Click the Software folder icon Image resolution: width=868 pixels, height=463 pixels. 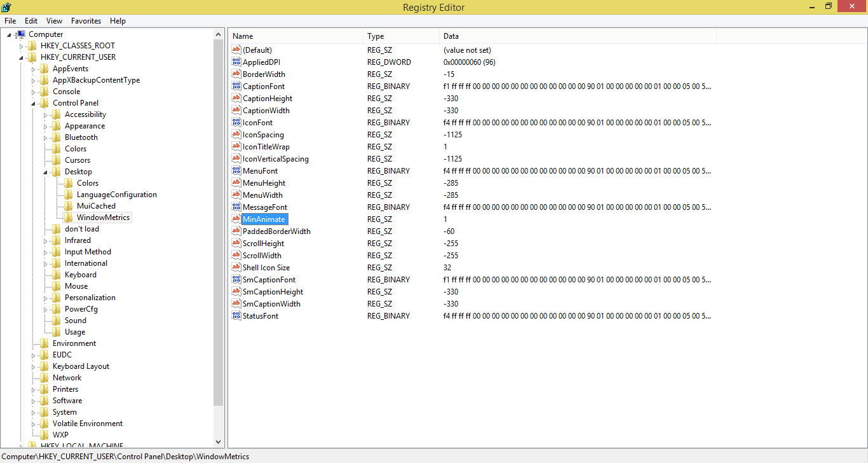pos(44,401)
